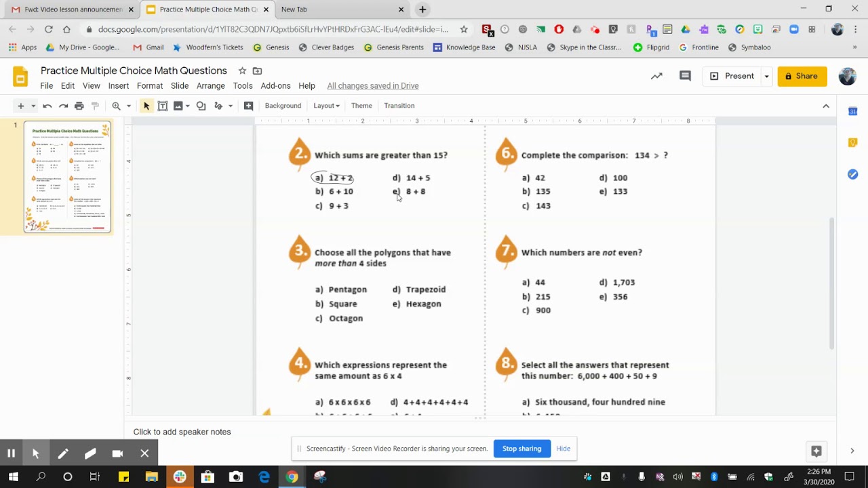Open the zoom level dropdown arrow
The image size is (868, 488).
point(128,106)
